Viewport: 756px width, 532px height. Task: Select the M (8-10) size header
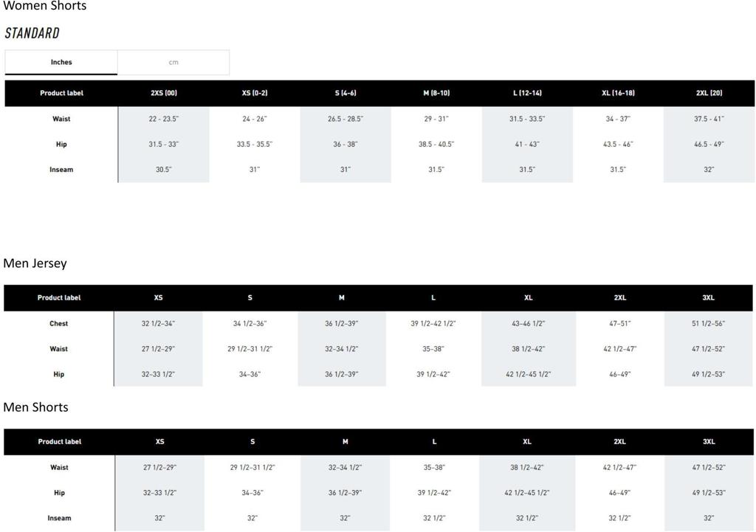(436, 94)
